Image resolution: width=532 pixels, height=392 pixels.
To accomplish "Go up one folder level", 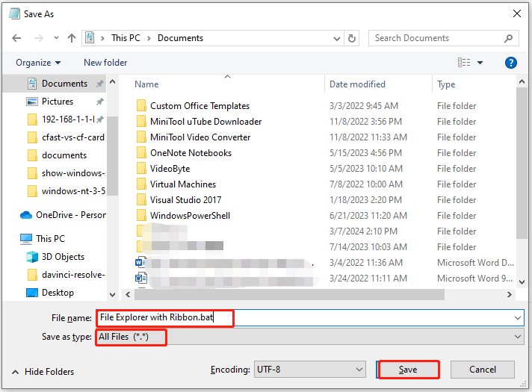I will [72, 38].
